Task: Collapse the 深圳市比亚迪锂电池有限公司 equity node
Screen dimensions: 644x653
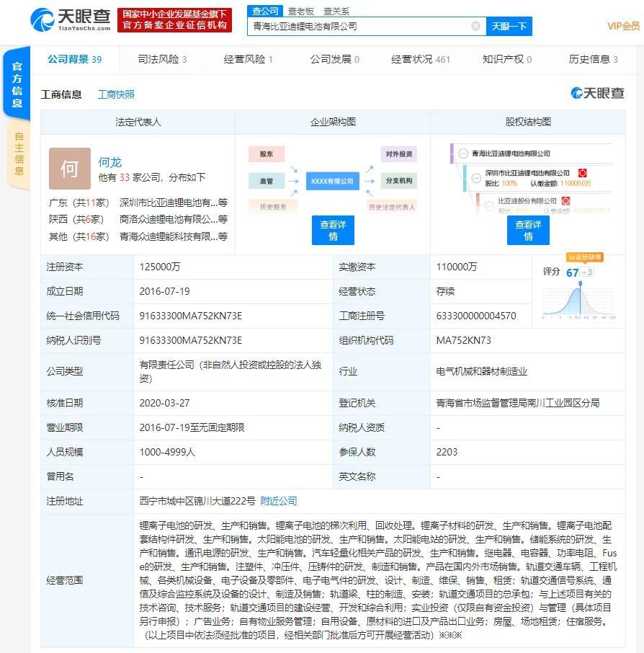Action: (476, 178)
